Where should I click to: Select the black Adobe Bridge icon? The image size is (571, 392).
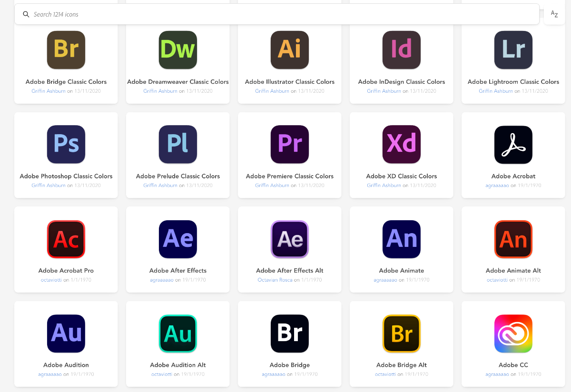[290, 333]
